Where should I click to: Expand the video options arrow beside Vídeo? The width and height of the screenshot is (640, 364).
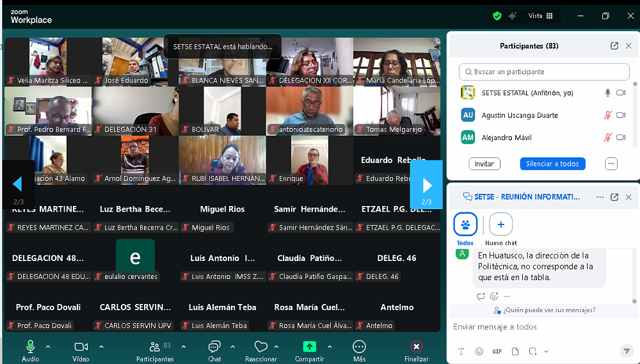[x=101, y=347]
